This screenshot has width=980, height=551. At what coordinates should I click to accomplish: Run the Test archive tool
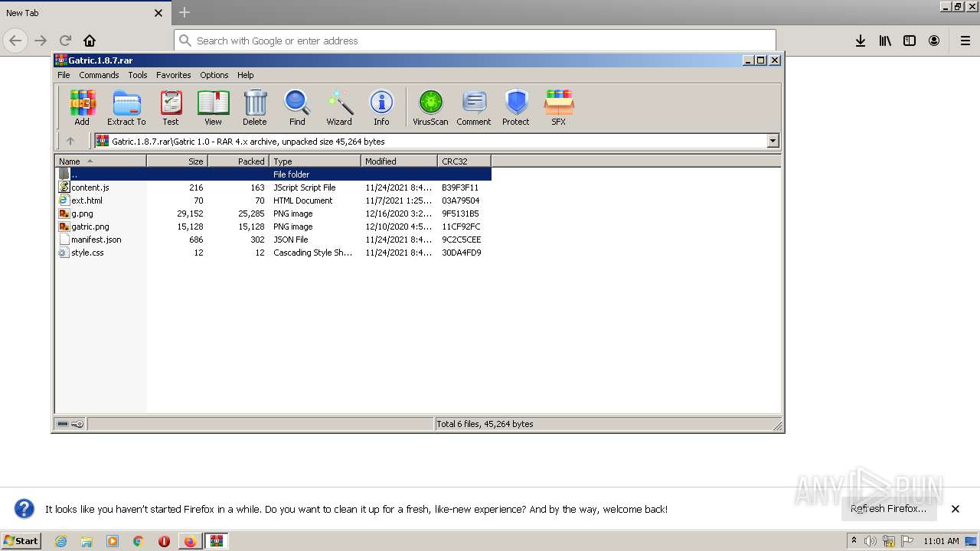tap(171, 108)
